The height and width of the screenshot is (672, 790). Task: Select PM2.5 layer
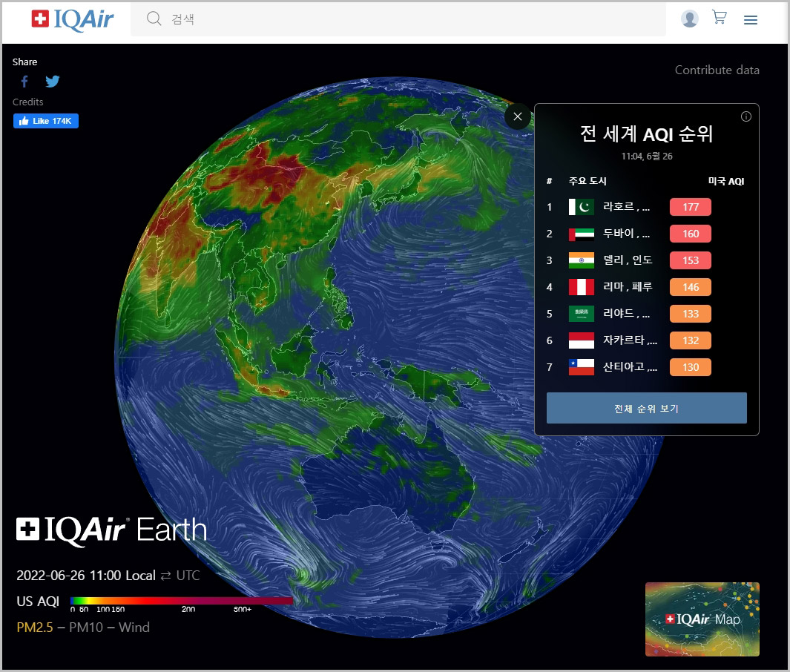click(x=35, y=627)
